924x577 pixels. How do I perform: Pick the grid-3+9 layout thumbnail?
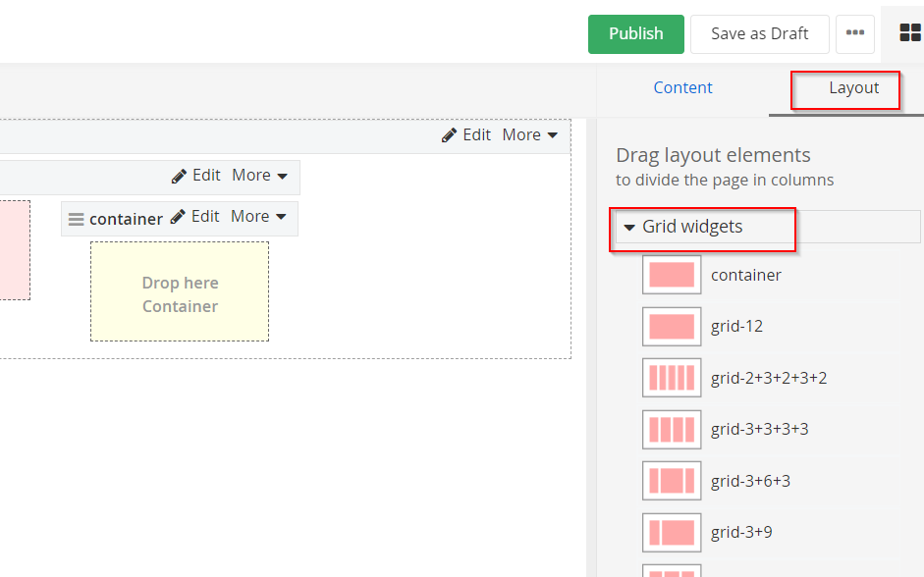click(672, 532)
